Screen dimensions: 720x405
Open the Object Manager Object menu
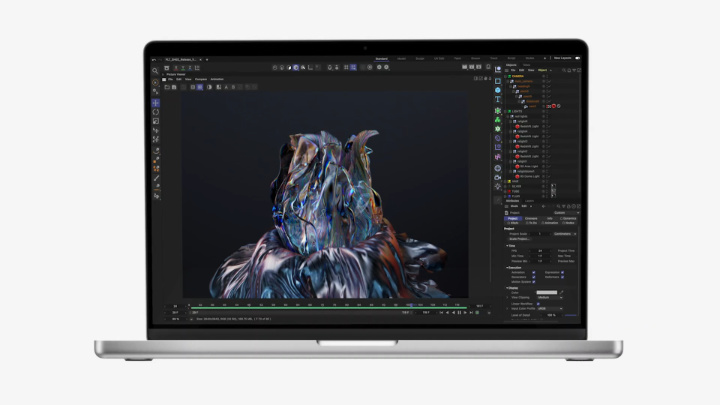[542, 70]
